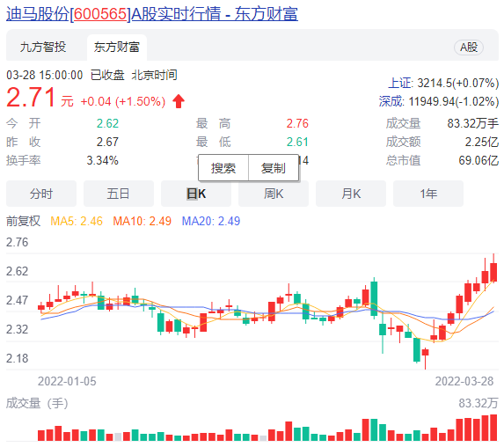Select the 日K chart view

pyautogui.click(x=196, y=194)
